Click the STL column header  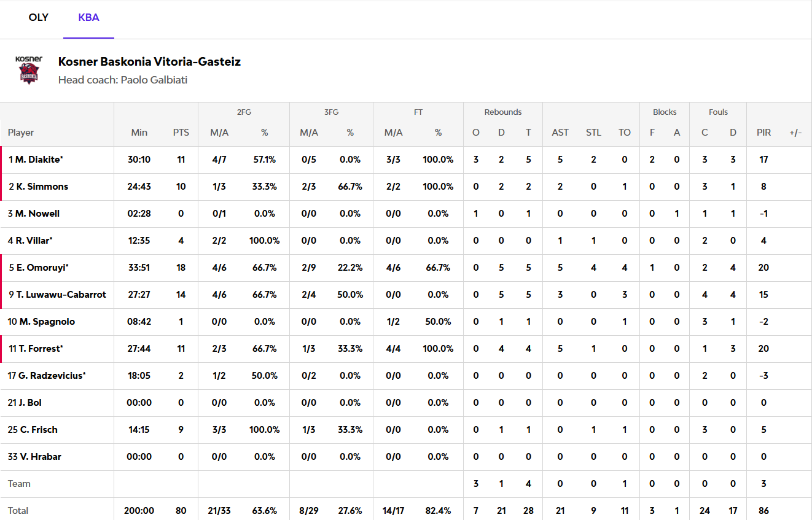pyautogui.click(x=593, y=133)
